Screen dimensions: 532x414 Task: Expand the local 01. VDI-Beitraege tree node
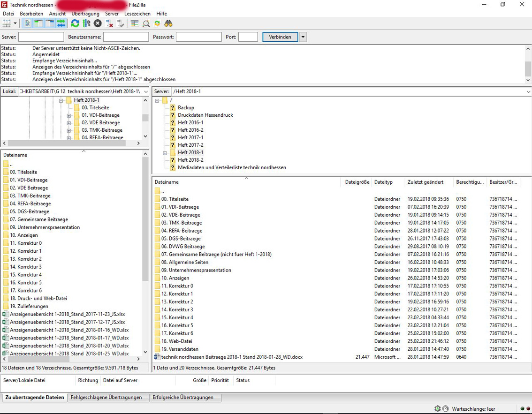coord(69,116)
